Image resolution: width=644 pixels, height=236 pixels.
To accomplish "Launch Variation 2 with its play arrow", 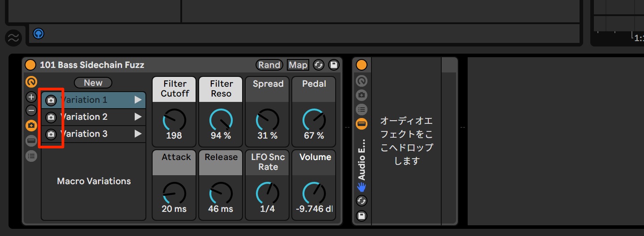I will (138, 117).
